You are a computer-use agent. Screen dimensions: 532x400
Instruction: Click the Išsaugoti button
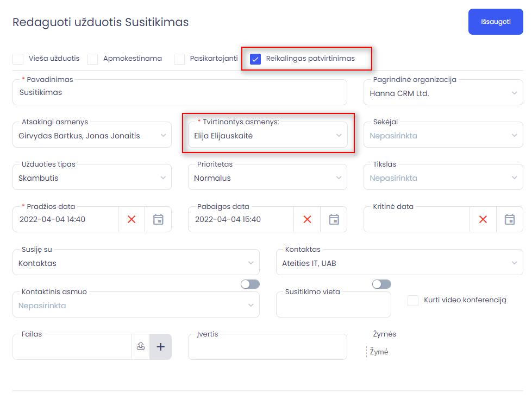click(x=496, y=22)
